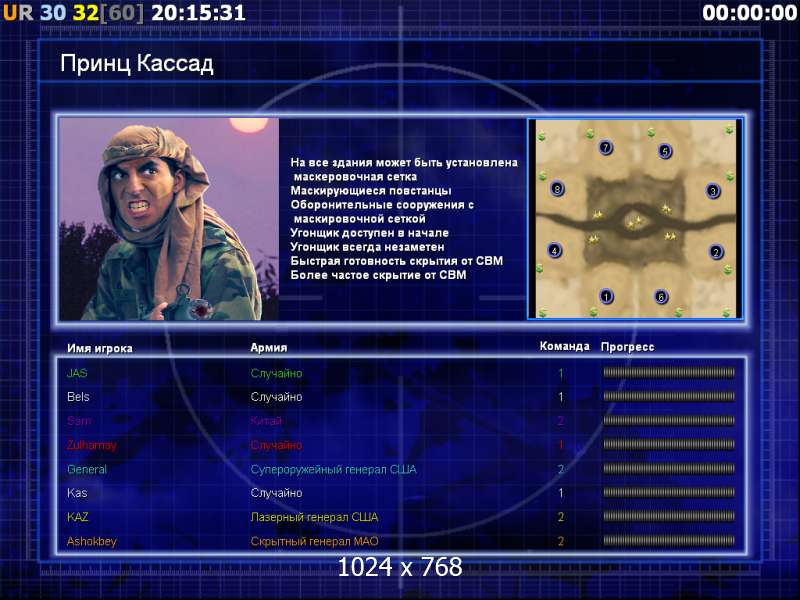Click 'Быстрая готовность скрытия от СВМ' line

click(396, 261)
